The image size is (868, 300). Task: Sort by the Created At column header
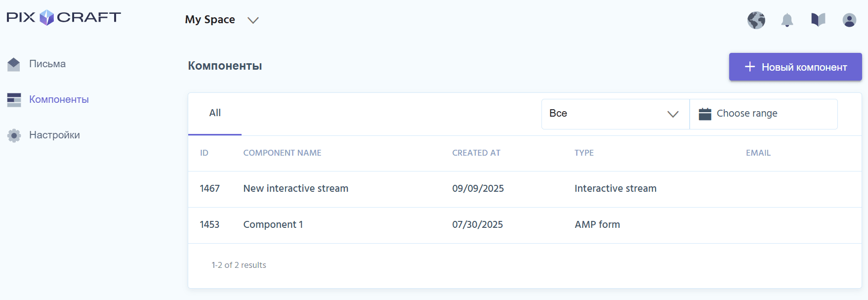pyautogui.click(x=476, y=153)
